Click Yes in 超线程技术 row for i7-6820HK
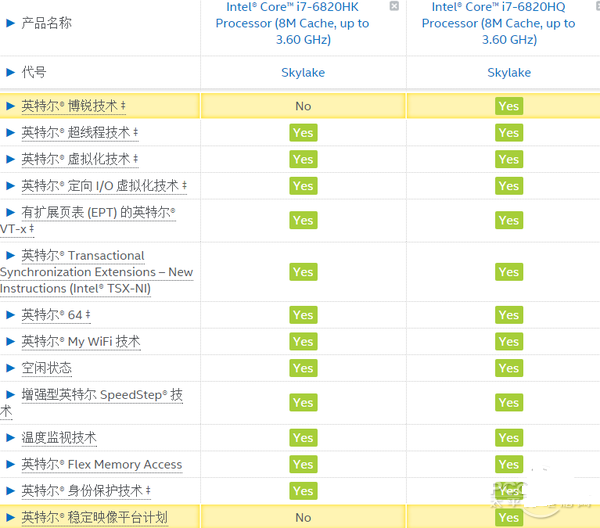 (x=303, y=132)
